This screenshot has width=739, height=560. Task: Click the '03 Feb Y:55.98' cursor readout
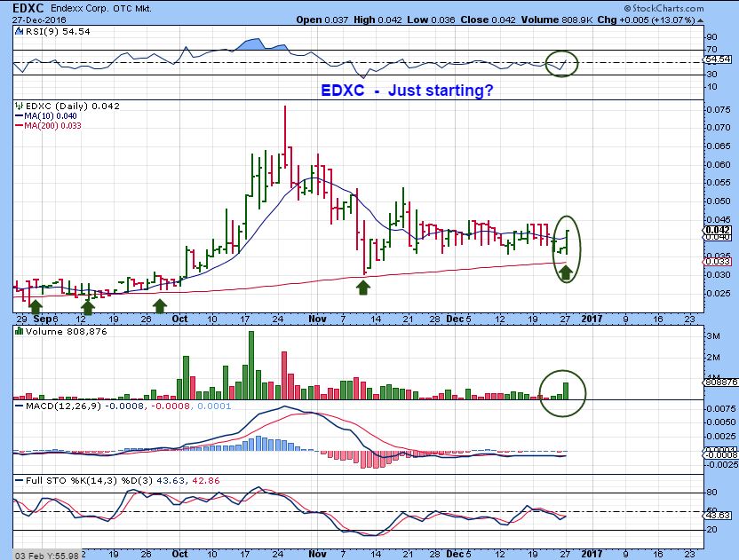(46, 556)
